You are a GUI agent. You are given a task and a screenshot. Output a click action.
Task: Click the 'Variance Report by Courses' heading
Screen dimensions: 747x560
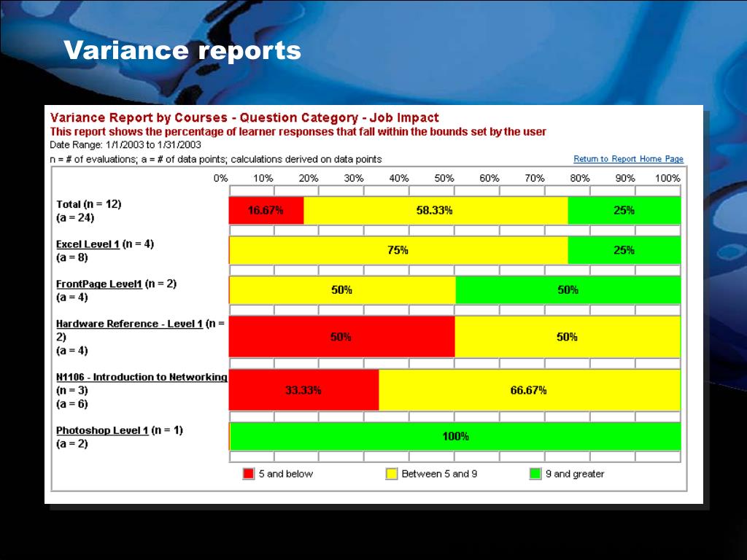[x=244, y=117]
